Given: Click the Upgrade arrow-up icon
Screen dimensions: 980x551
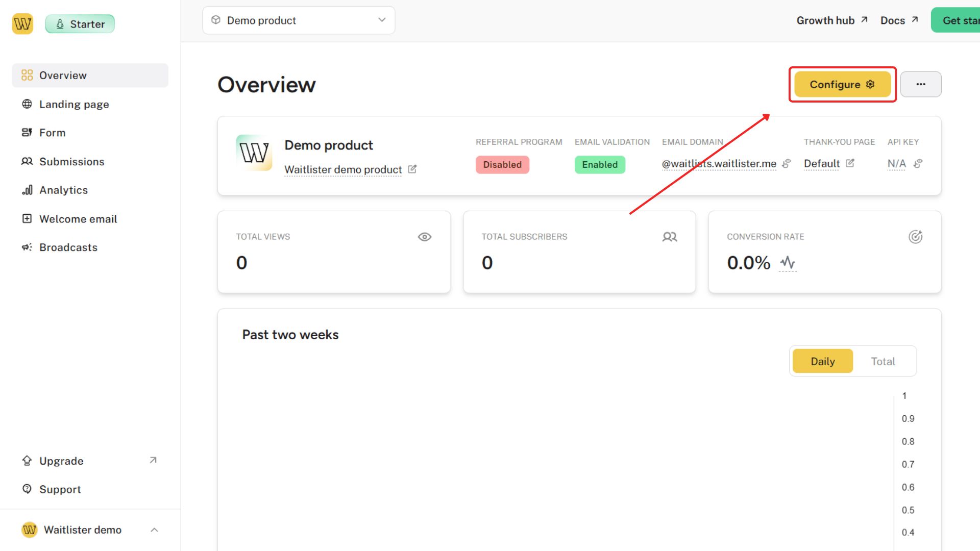Looking at the screenshot, I should [27, 461].
